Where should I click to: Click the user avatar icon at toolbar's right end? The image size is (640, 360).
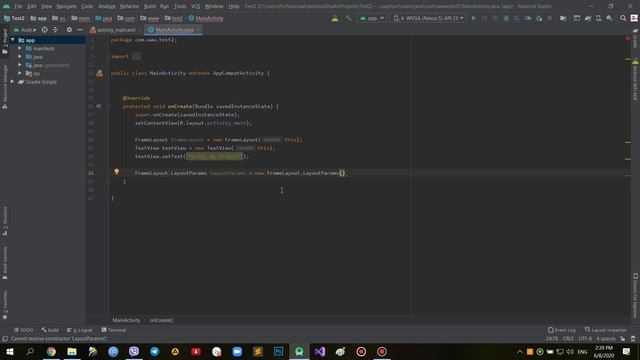(634, 18)
